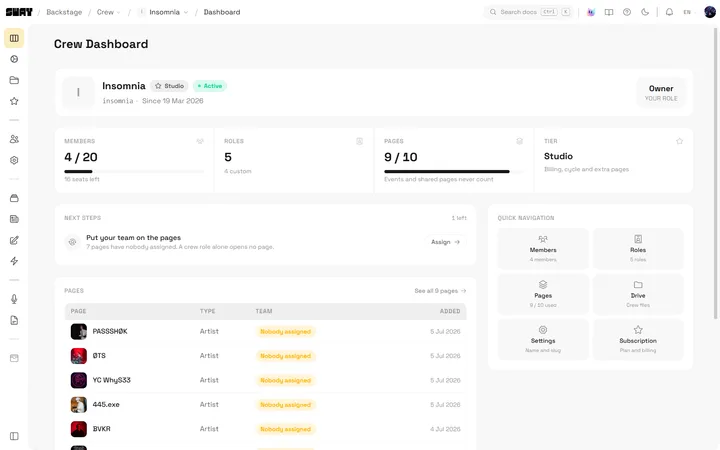
Task: Click the page vertical scrollbar
Action: pos(715,173)
